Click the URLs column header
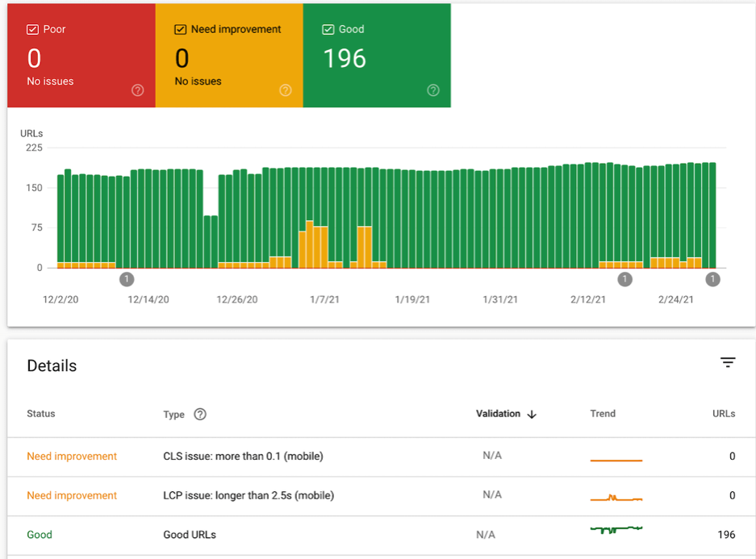 pyautogui.click(x=724, y=414)
